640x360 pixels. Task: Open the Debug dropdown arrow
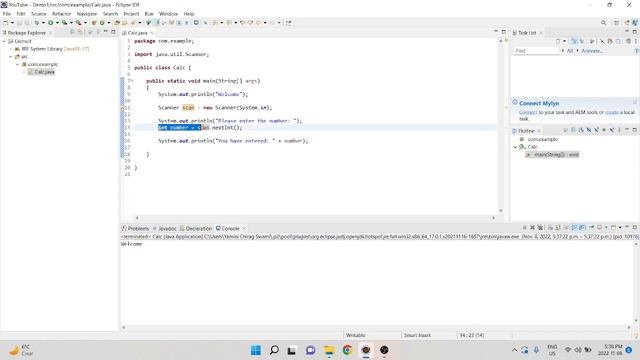point(43,23)
